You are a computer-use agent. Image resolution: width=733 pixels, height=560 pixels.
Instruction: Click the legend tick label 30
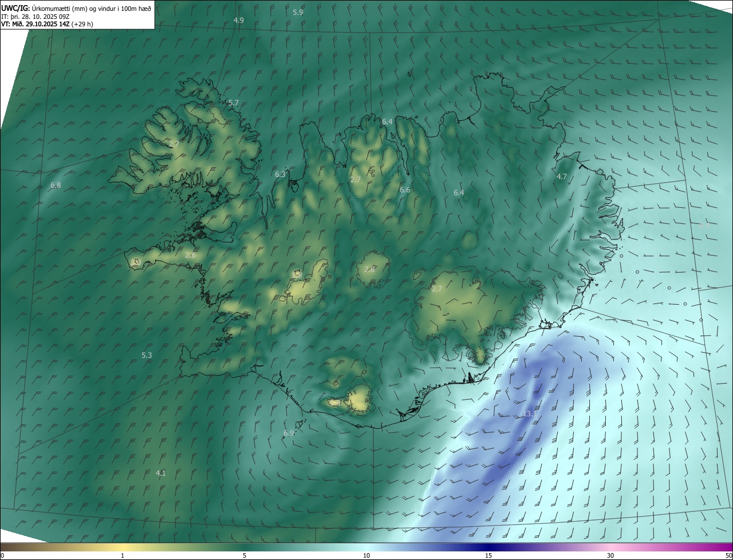610,555
